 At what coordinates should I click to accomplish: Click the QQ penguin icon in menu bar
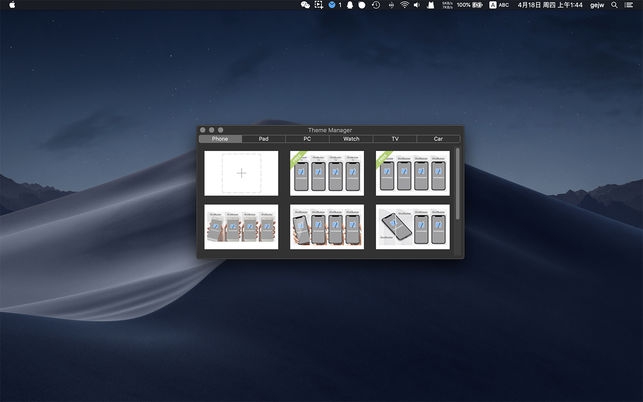349,5
